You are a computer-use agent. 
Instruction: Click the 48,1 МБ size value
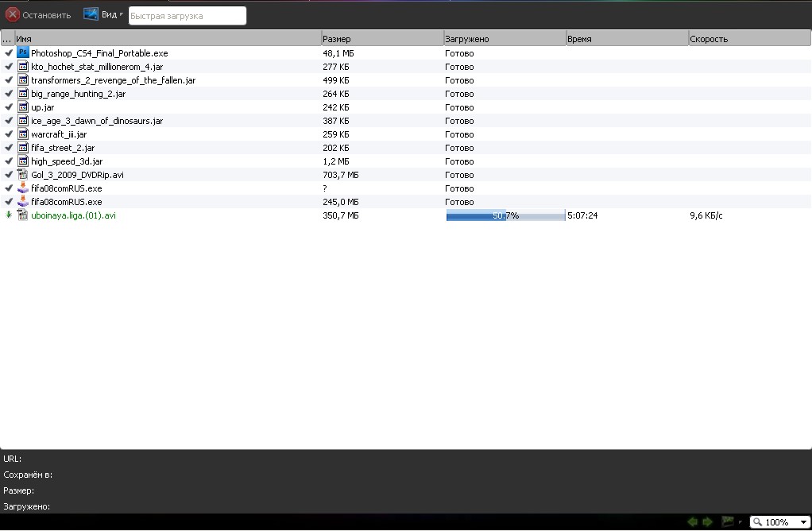pos(338,53)
